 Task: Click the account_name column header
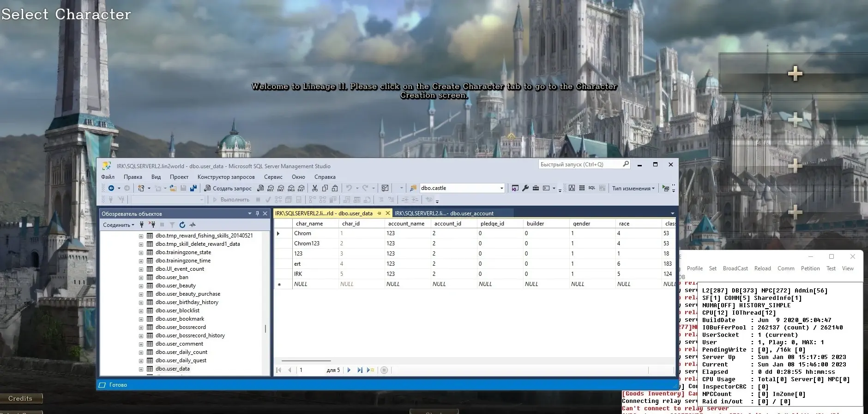408,224
